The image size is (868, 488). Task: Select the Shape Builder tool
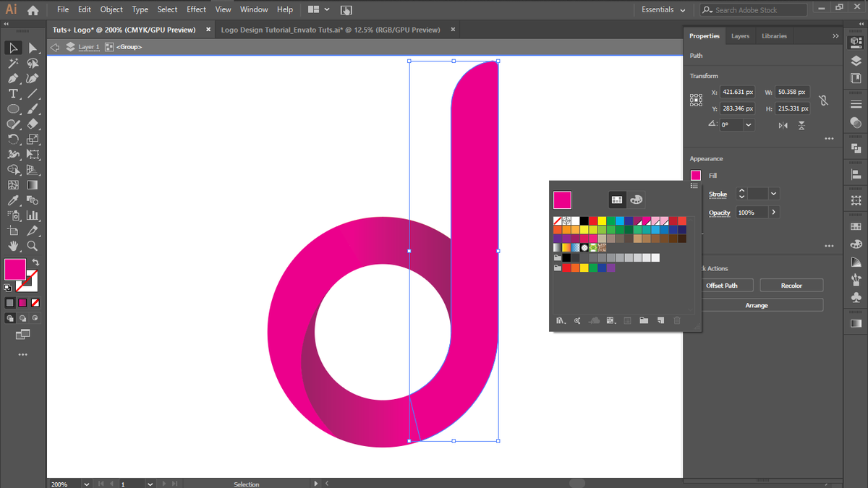click(13, 170)
